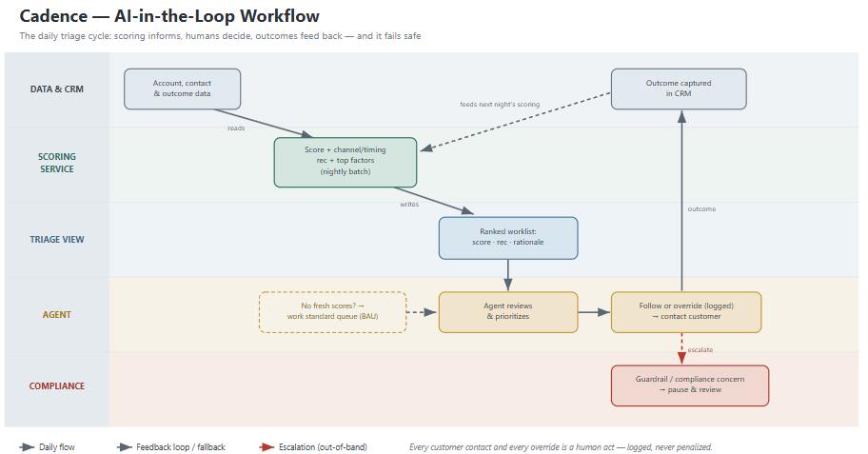Click the 'COMPLIANCE' lane label

pyautogui.click(x=57, y=385)
